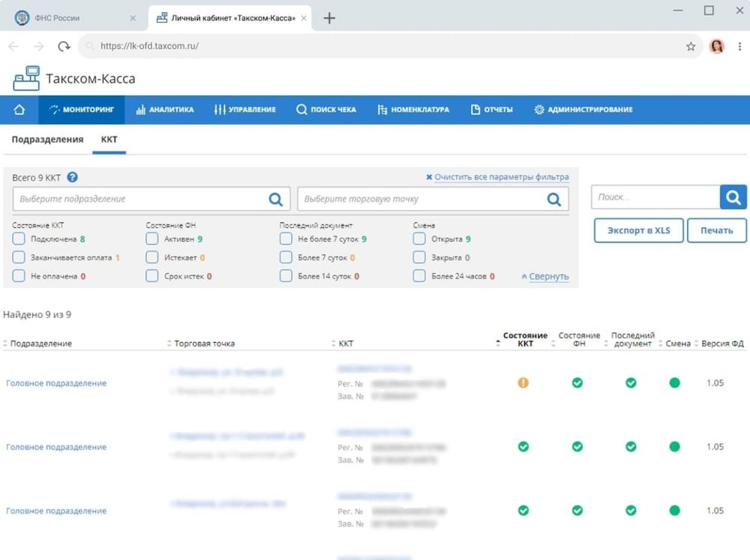This screenshot has height=560, width=750.
Task: Check the Более 14 суток checkbox
Action: click(x=286, y=276)
